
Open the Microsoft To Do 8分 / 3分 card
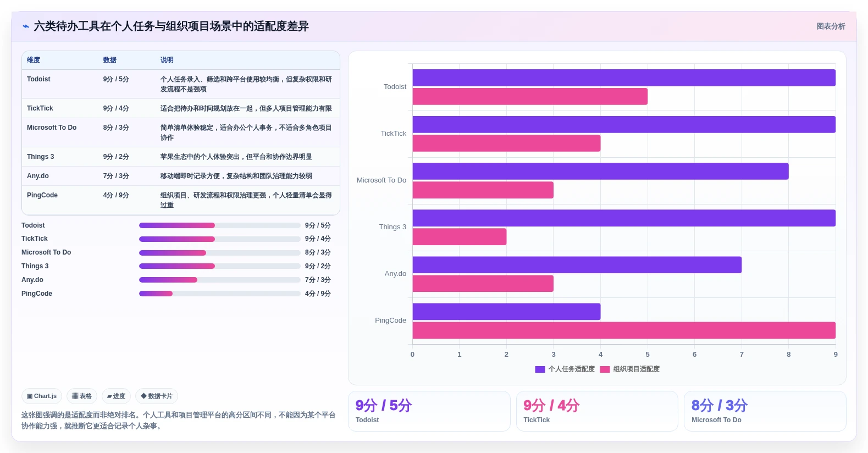pyautogui.click(x=765, y=411)
